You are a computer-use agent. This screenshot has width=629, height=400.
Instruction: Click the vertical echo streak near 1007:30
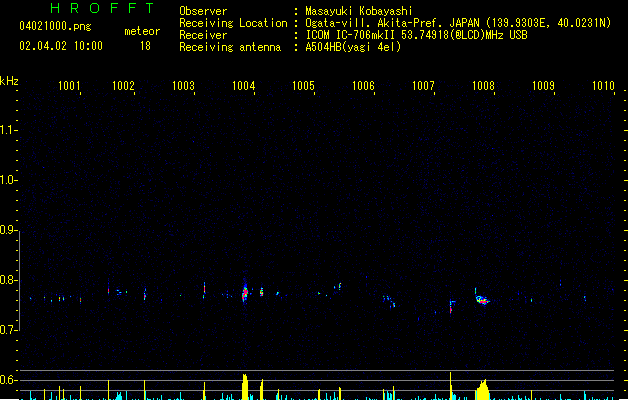point(451,307)
